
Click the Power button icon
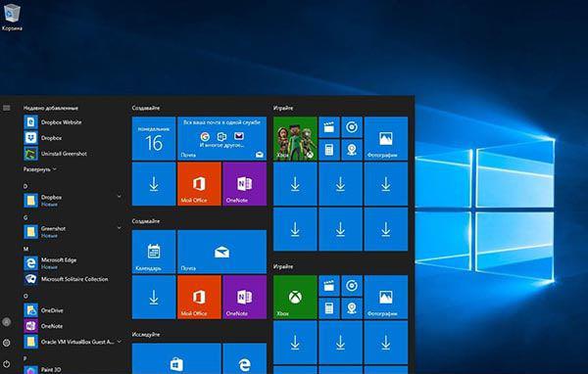tap(7, 364)
